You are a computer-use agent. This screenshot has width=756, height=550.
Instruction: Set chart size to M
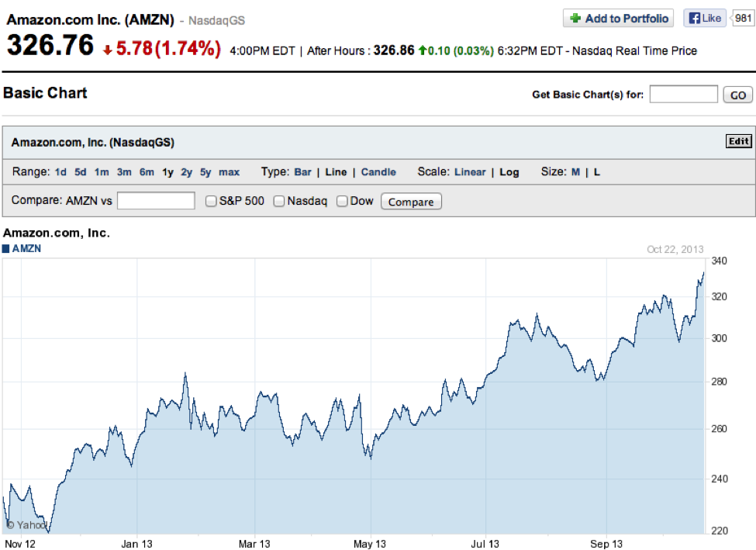[575, 172]
